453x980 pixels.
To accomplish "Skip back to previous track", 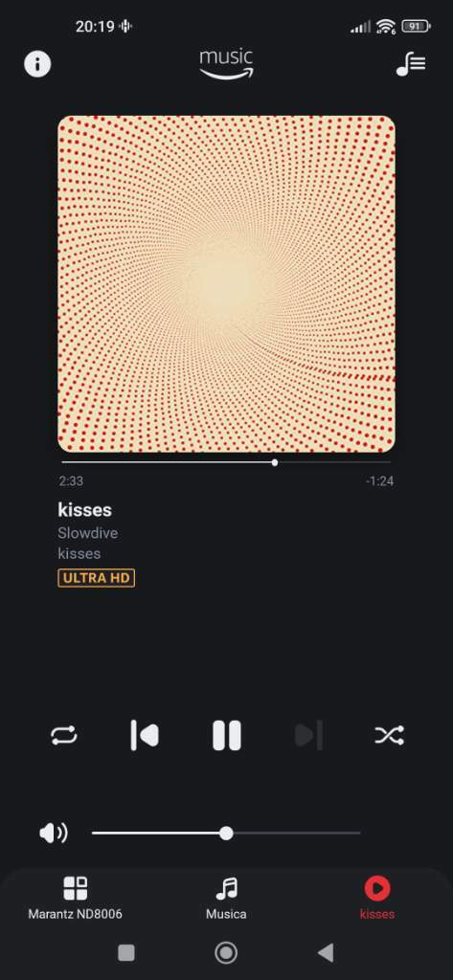I will pos(145,735).
